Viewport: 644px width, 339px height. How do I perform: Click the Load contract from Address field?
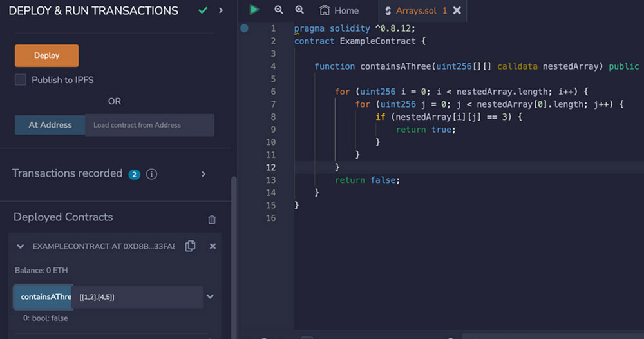pyautogui.click(x=149, y=125)
